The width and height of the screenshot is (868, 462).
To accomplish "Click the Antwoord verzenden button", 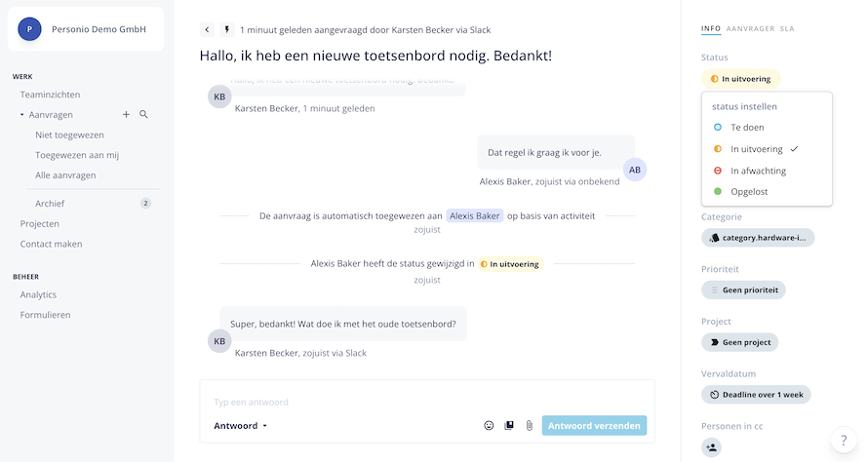I will pyautogui.click(x=594, y=426).
